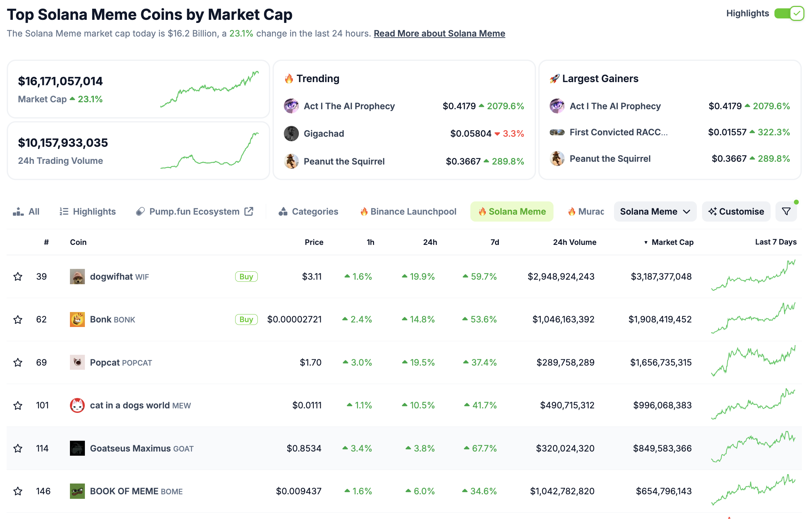Switch to the Binance Launchpool tab
Screen dimensions: 812x519
(408, 211)
